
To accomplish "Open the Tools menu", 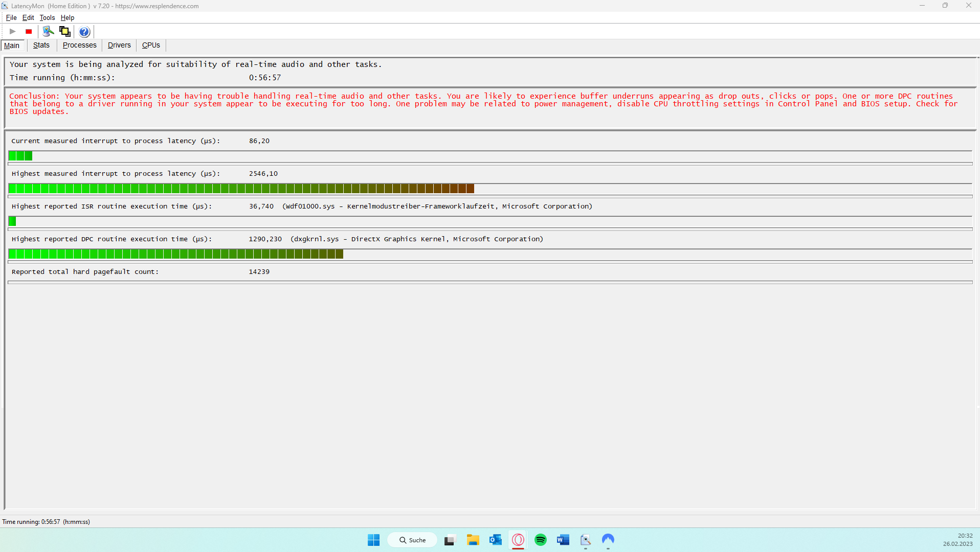I will pos(47,17).
